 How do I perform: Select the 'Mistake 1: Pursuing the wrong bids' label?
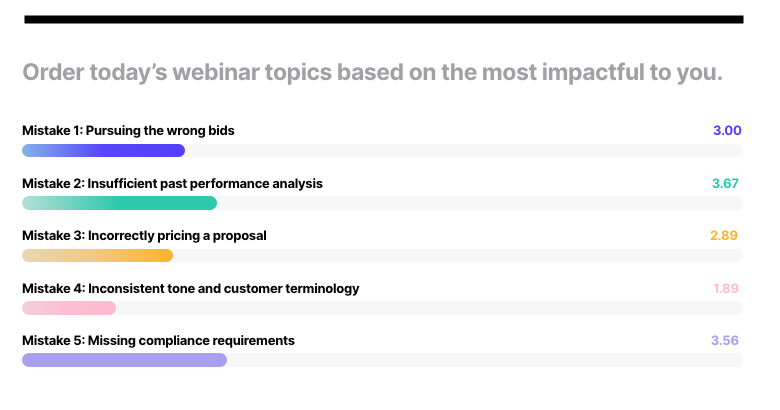coord(128,131)
